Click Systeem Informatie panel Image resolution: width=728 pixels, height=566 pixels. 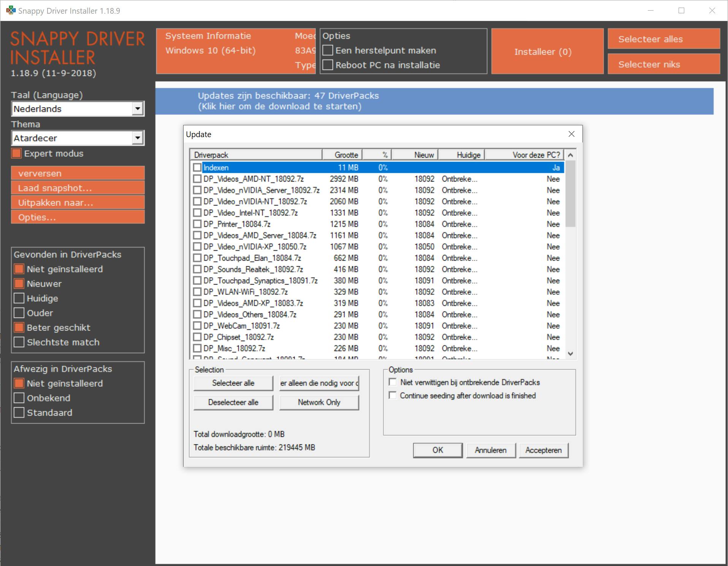(x=236, y=51)
